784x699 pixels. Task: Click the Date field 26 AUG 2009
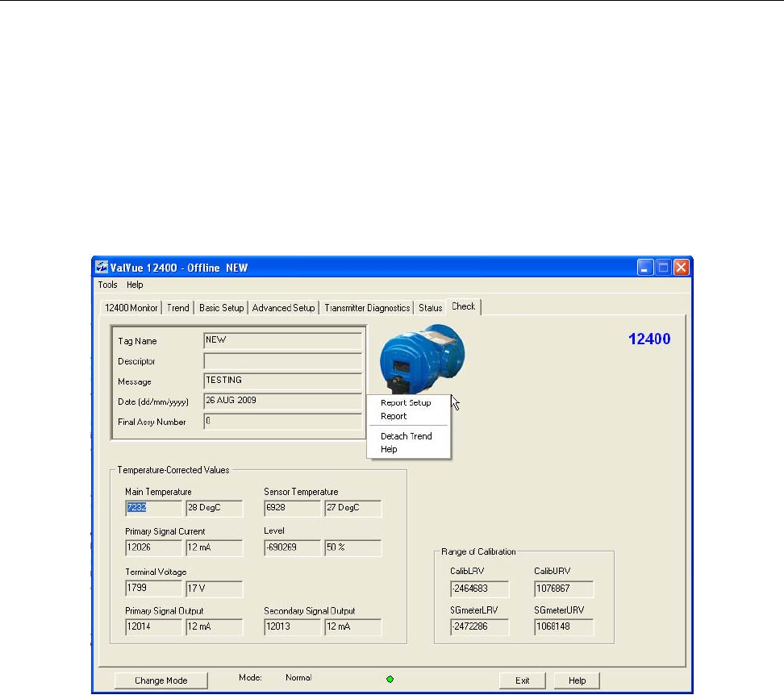point(282,401)
